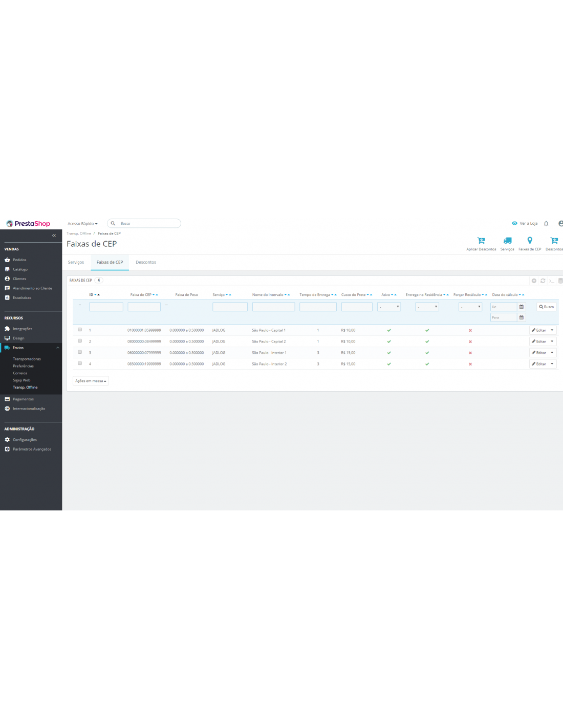The width and height of the screenshot is (563, 728).
Task: Collapse the sidebar with the double-chevron icon
Action: [x=54, y=235]
